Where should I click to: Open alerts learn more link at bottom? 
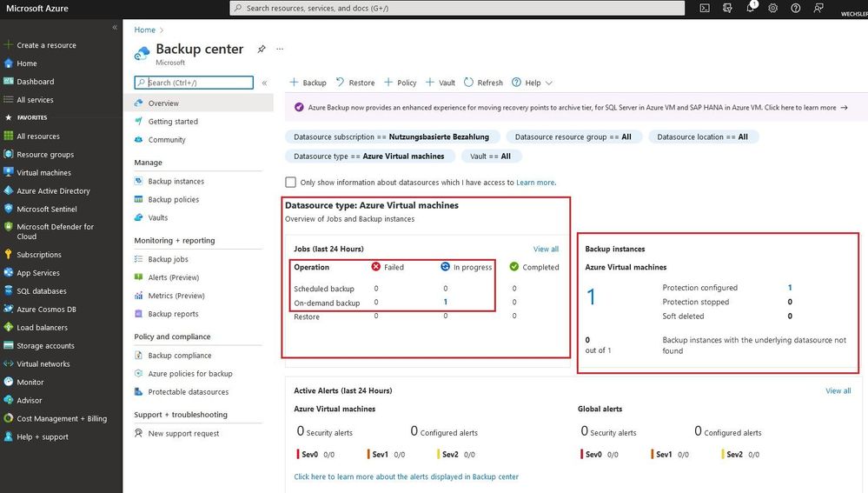click(x=406, y=476)
